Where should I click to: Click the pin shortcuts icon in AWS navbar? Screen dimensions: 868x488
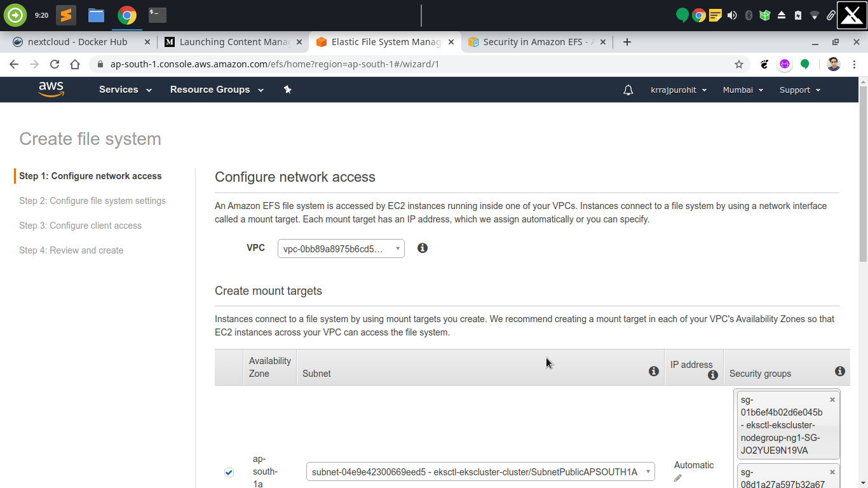tap(287, 90)
